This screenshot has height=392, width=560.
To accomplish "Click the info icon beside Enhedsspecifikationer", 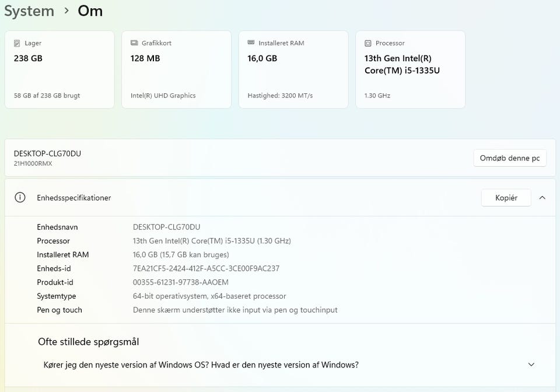I will click(20, 198).
